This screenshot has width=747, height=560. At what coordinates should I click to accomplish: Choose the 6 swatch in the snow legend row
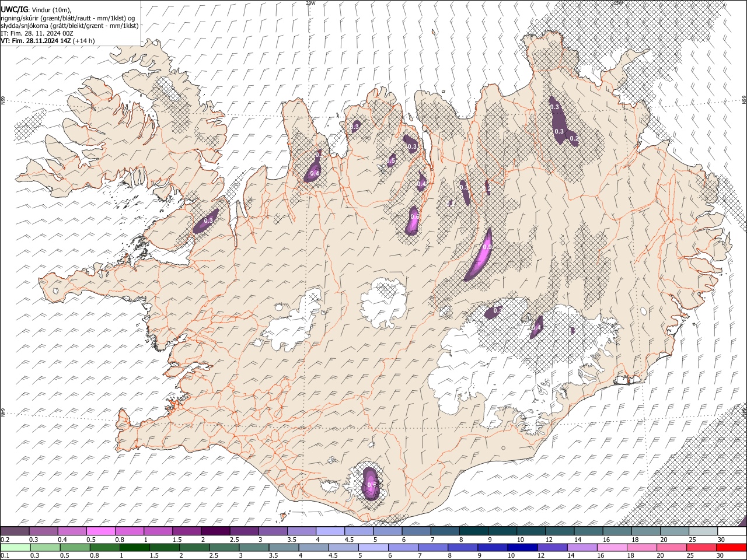416,531
